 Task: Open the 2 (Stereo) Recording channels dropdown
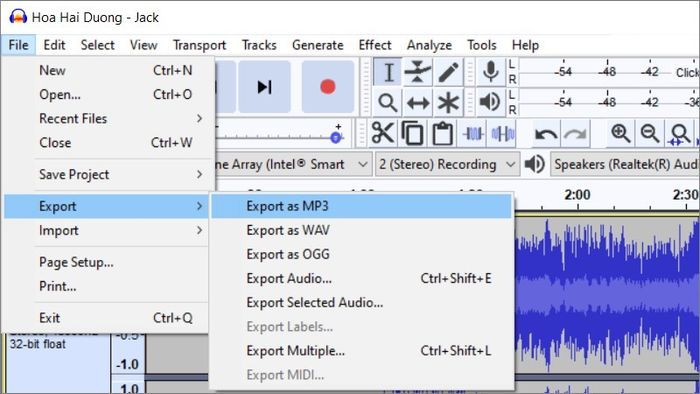pos(447,164)
